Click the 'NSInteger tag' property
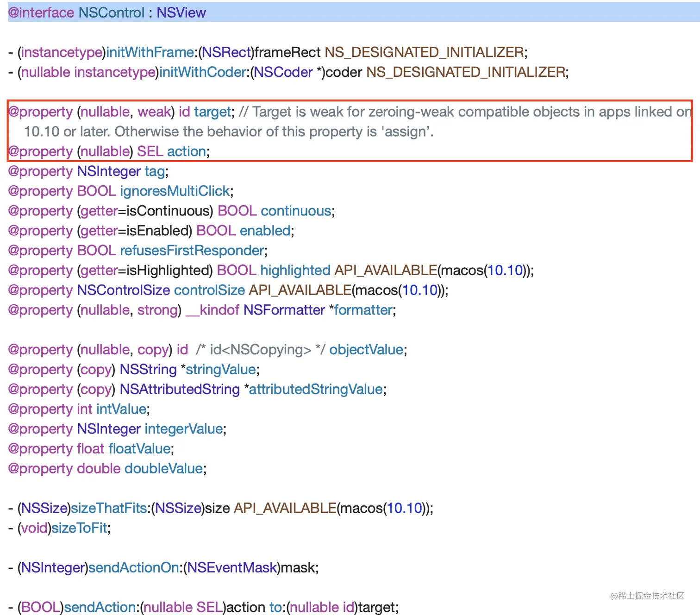 88,171
